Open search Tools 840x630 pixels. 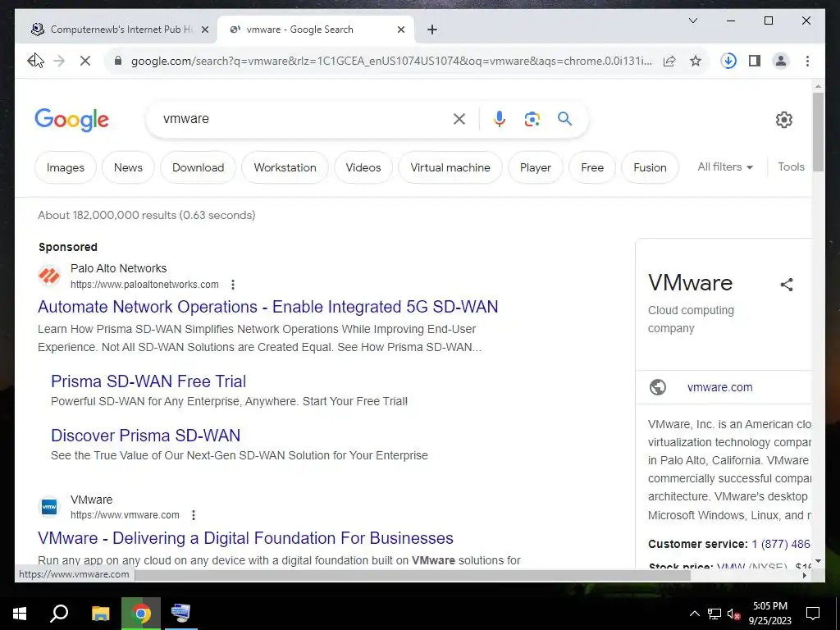point(791,167)
